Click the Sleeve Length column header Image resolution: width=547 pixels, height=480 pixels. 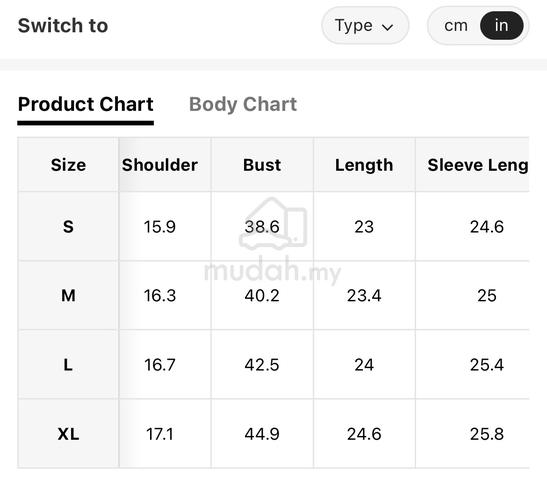[478, 165]
